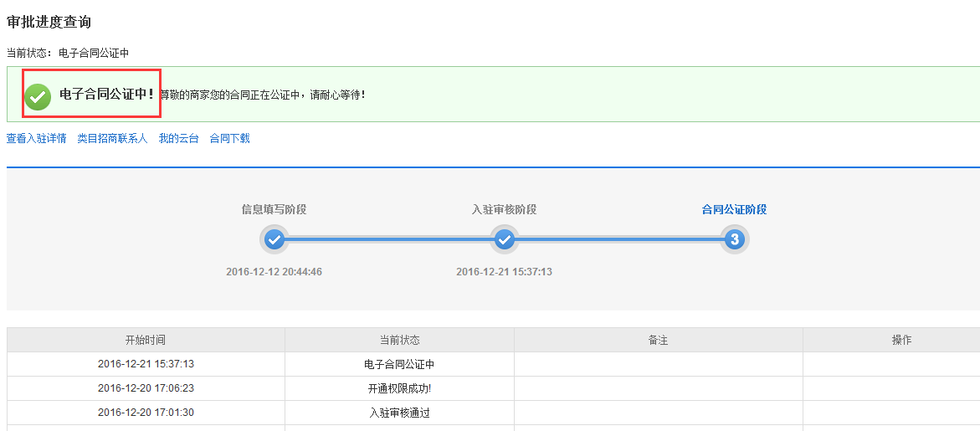980x431 pixels.
Task: Click the green checkmark status icon
Action: (x=38, y=96)
